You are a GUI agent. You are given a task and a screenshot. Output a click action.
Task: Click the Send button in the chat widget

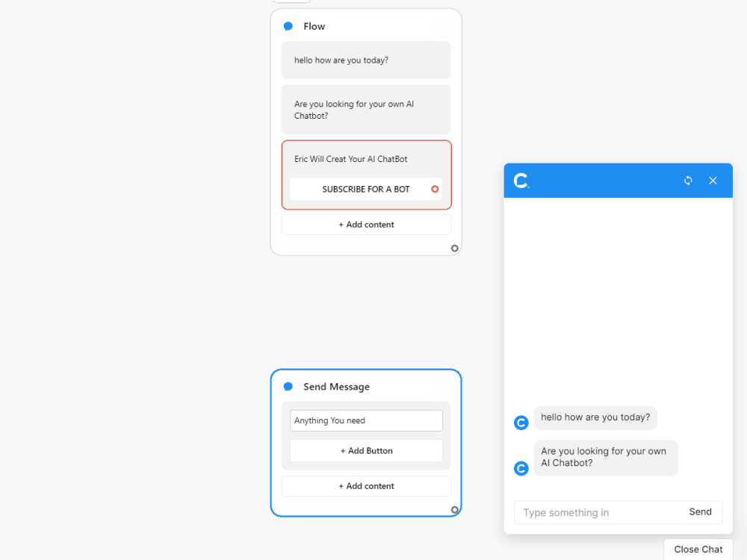coord(700,511)
